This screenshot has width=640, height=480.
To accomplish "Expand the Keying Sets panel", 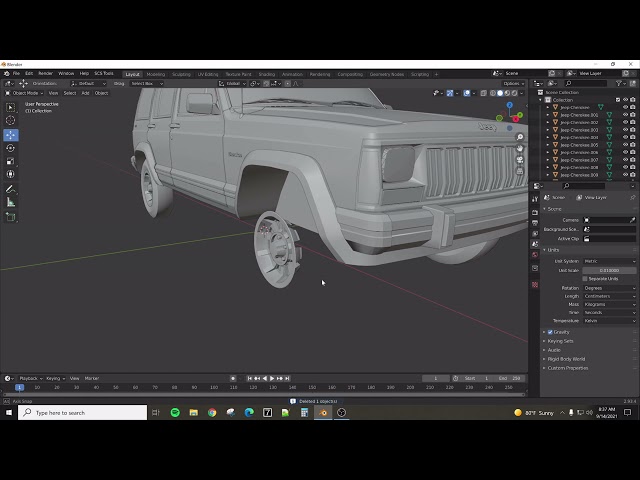I will tap(560, 341).
